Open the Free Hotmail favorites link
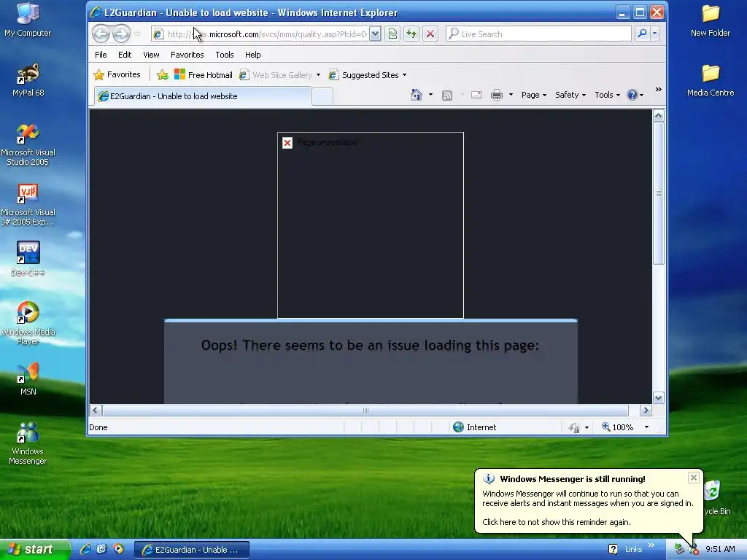Image resolution: width=747 pixels, height=560 pixels. (203, 75)
